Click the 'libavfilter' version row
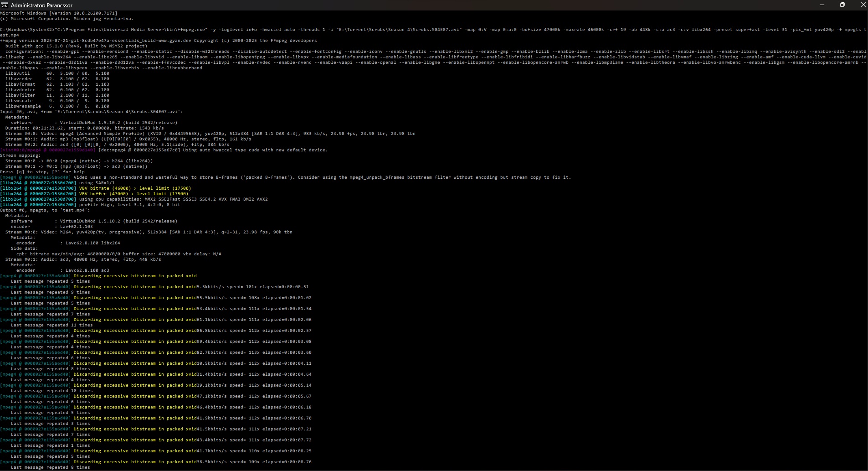This screenshot has height=471, width=868. click(57, 95)
